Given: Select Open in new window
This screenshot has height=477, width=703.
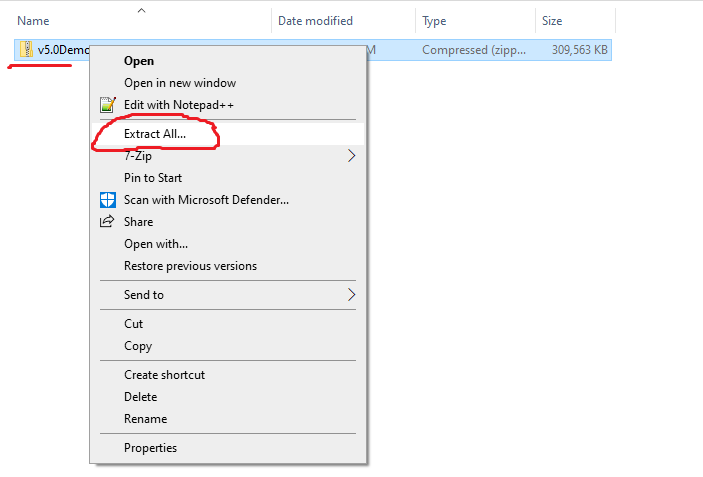Looking at the screenshot, I should (228, 83).
